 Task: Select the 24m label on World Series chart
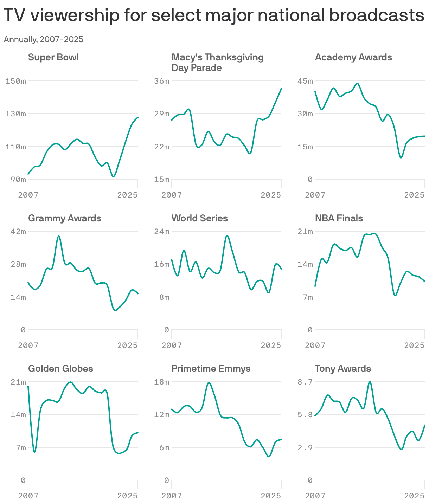click(x=162, y=231)
